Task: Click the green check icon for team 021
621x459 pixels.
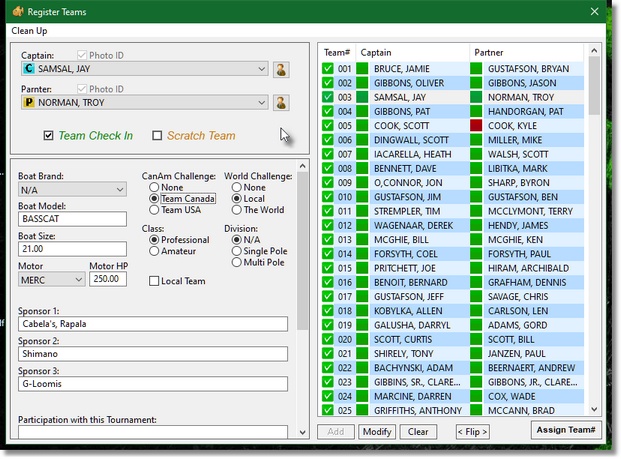Action: point(328,356)
